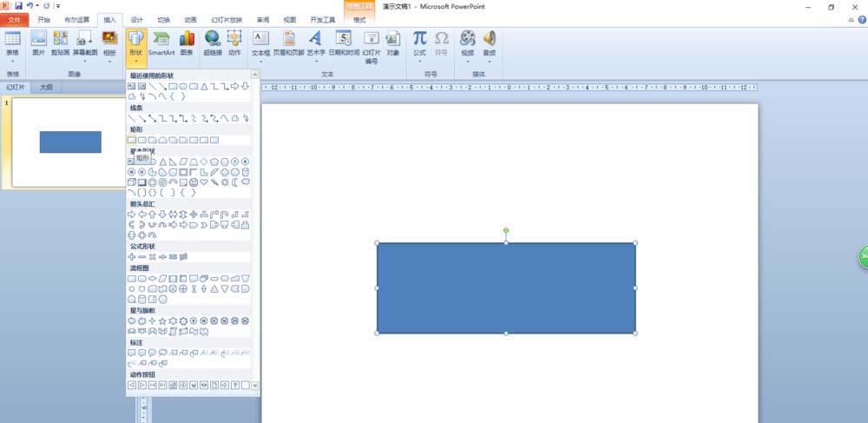Viewport: 868px width, 423px height.
Task: Expand the 公式 equation dropdown
Action: 419,45
